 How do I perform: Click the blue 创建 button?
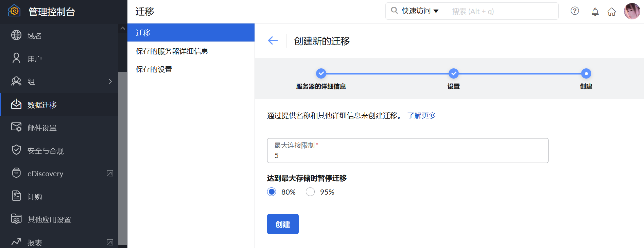coord(283,224)
